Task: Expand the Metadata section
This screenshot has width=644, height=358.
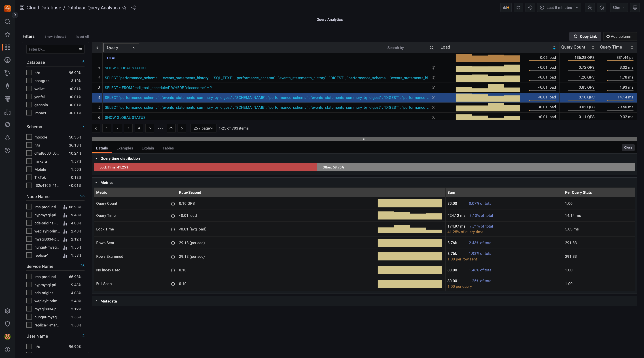Action: pos(96,301)
